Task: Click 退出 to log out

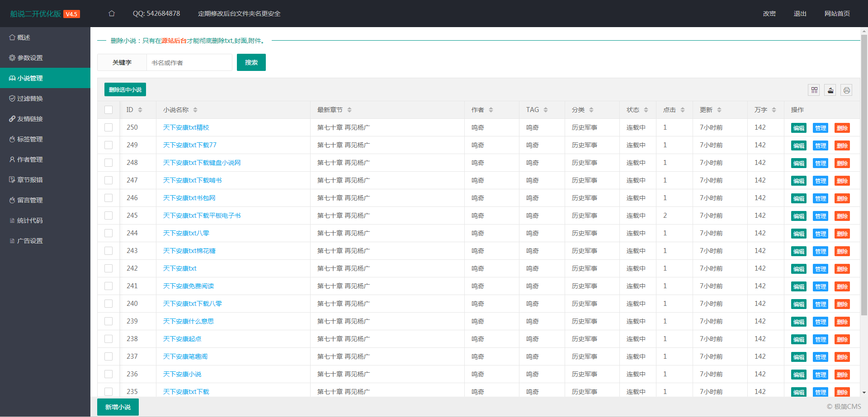Action: [800, 14]
